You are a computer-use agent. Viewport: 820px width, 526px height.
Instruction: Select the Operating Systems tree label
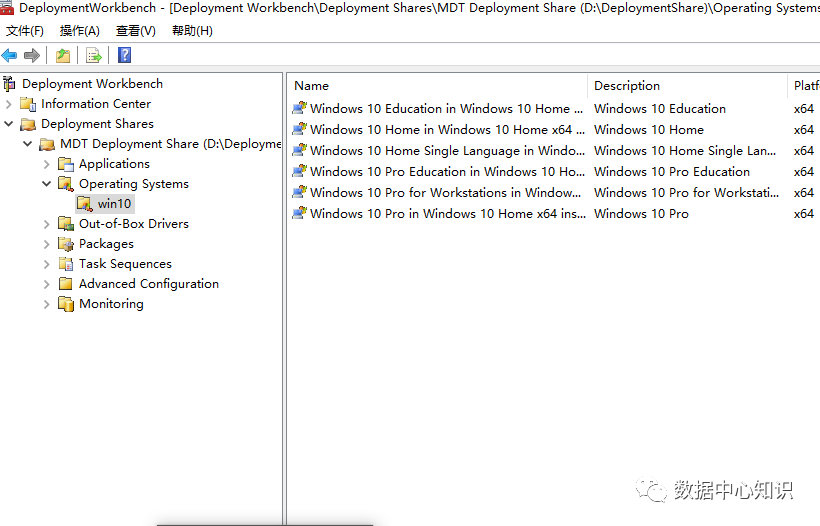click(x=134, y=184)
